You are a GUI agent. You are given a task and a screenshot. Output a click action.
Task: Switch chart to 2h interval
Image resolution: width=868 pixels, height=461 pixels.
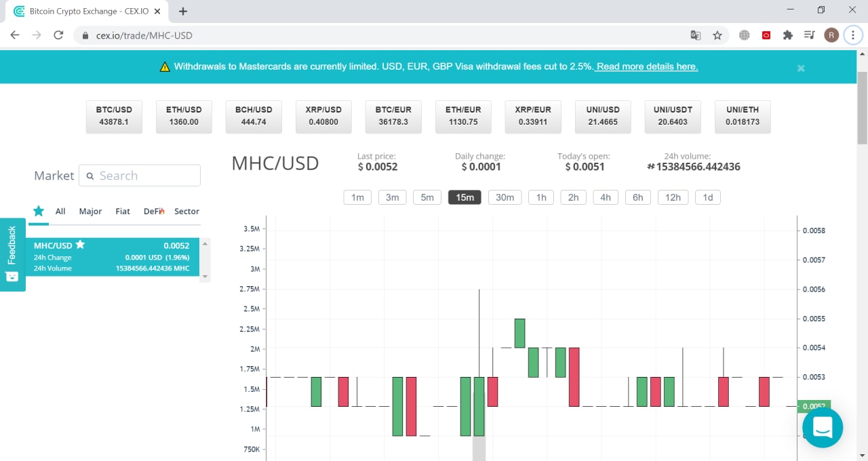click(x=574, y=197)
